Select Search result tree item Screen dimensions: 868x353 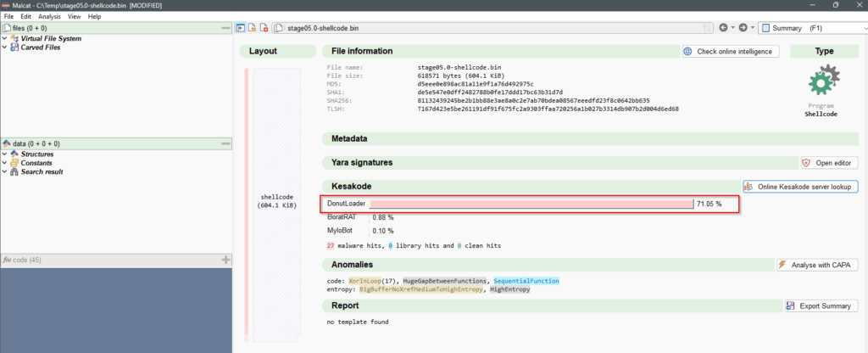click(x=42, y=172)
